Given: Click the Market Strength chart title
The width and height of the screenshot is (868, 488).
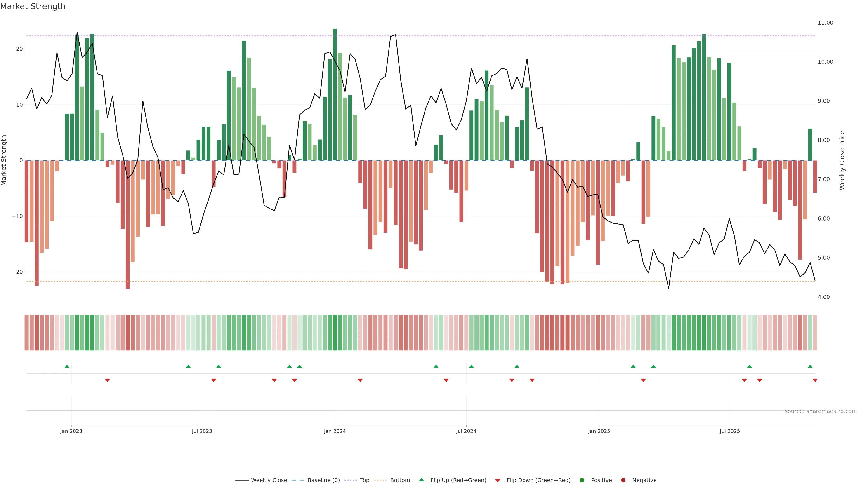Looking at the screenshot, I should pyautogui.click(x=33, y=6).
